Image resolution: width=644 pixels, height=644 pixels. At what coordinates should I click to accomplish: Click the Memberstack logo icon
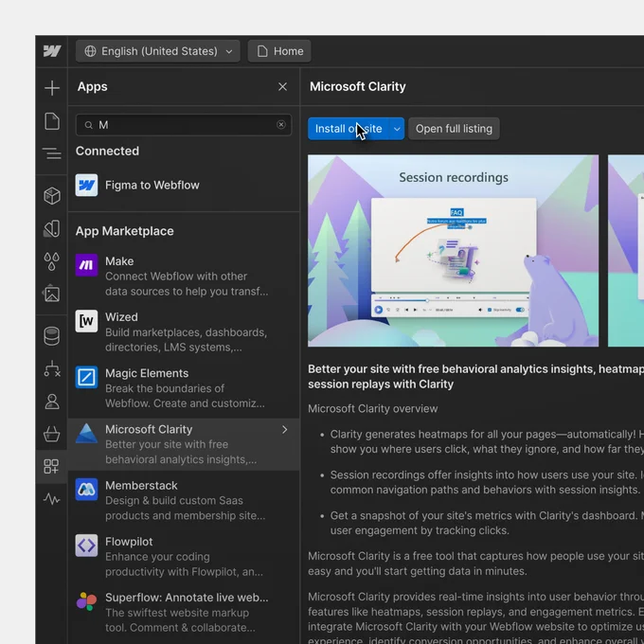pyautogui.click(x=86, y=490)
